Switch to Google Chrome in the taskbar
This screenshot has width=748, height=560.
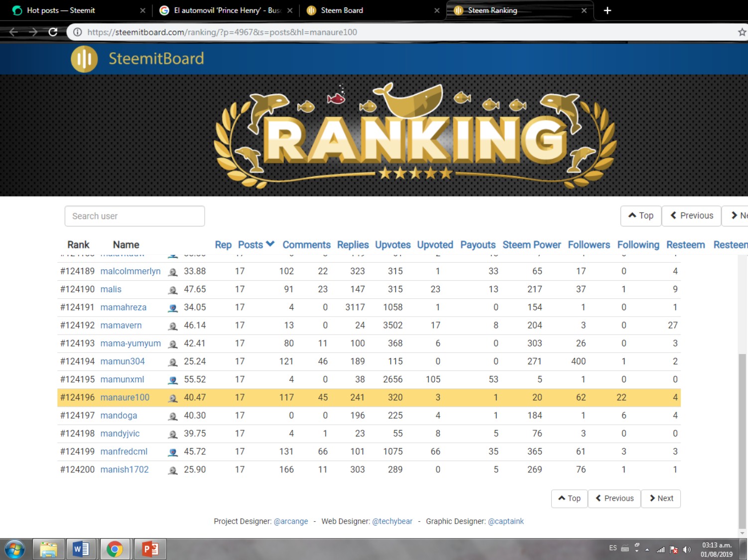point(115,550)
